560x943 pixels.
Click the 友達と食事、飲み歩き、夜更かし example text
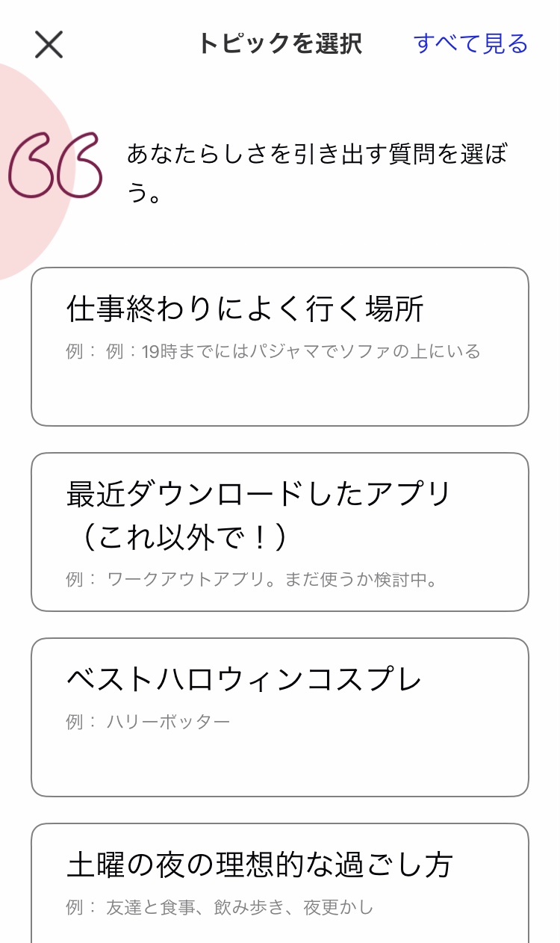(x=240, y=908)
